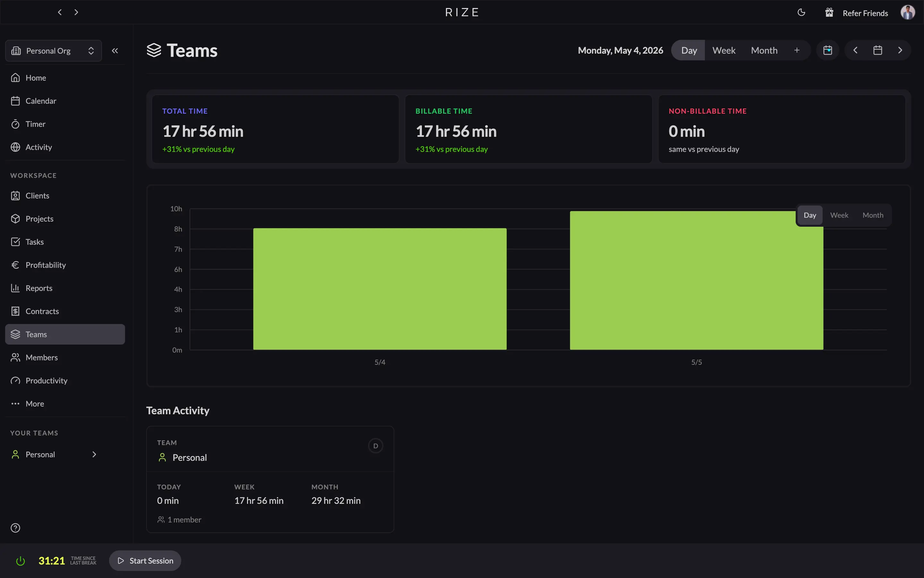This screenshot has width=924, height=578.
Task: Open the help question mark icon
Action: point(15,528)
